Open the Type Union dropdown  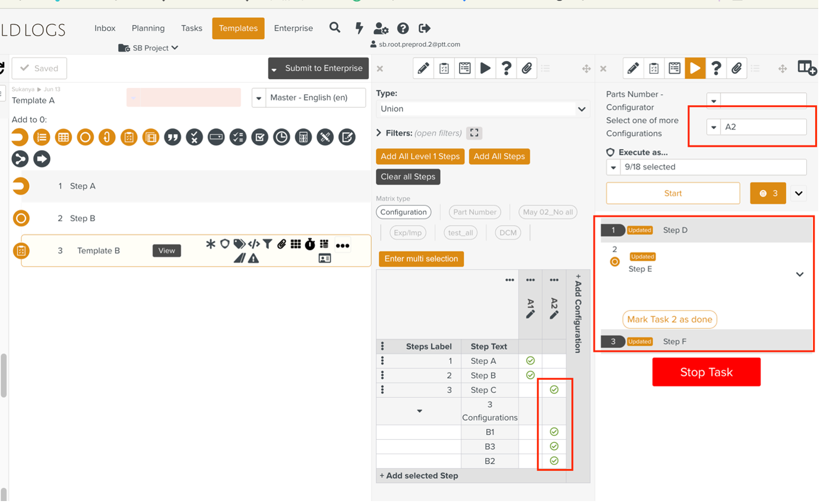(x=483, y=109)
